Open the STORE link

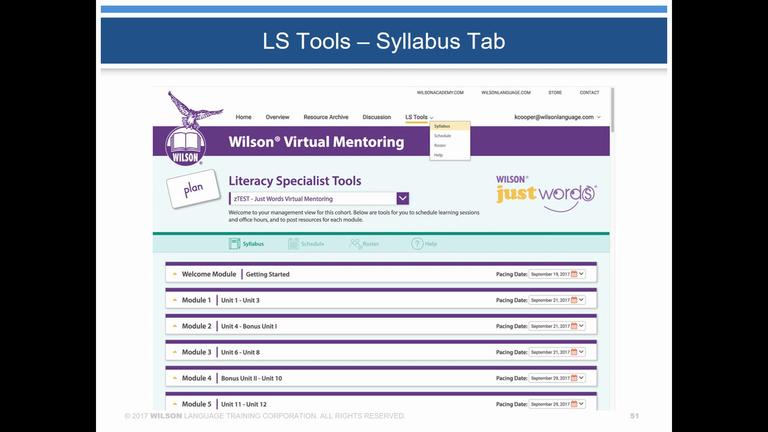pos(555,93)
